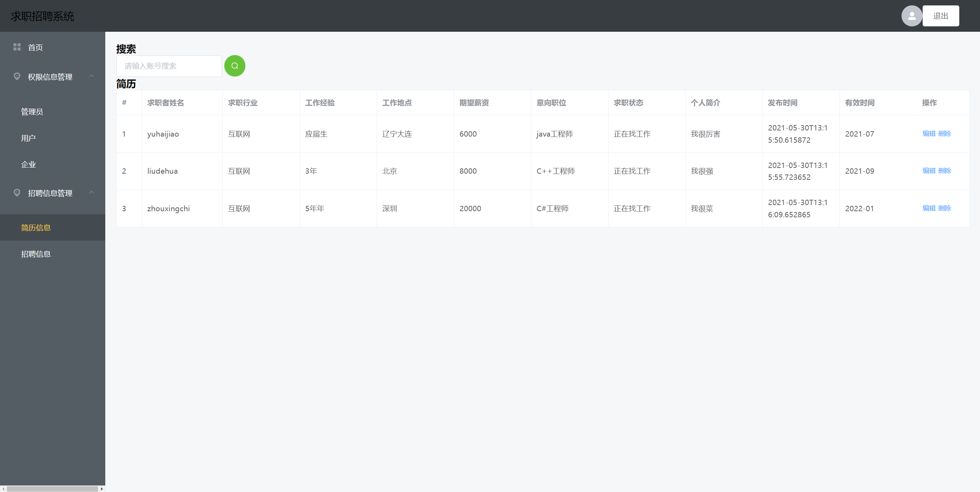Click the 权限信息管理 location pin icon
This screenshot has width=980, height=492.
17,77
